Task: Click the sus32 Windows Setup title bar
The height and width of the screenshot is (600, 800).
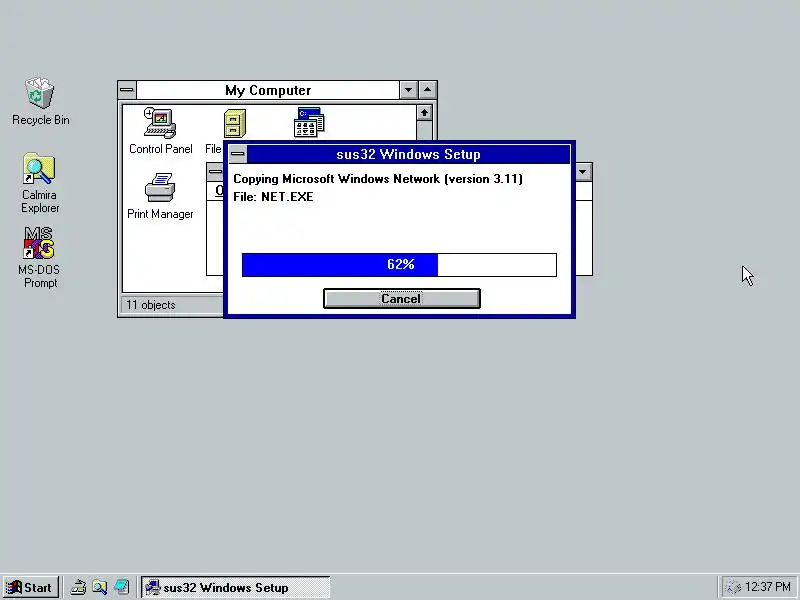Action: coord(408,154)
